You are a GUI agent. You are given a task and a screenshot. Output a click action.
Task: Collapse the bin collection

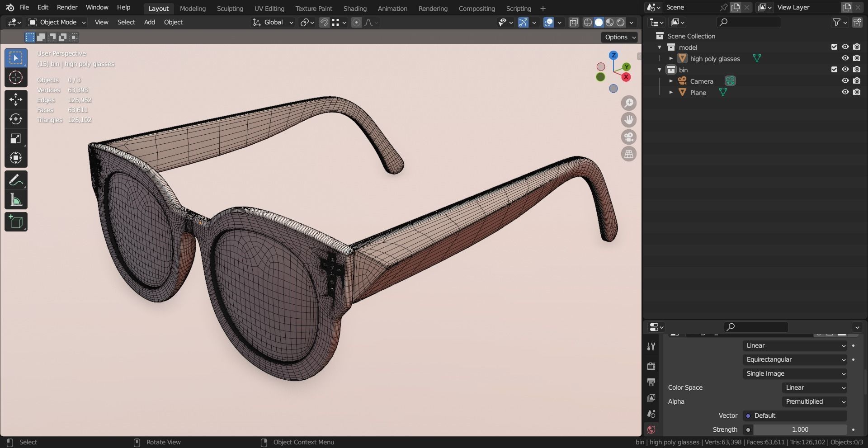tap(660, 70)
